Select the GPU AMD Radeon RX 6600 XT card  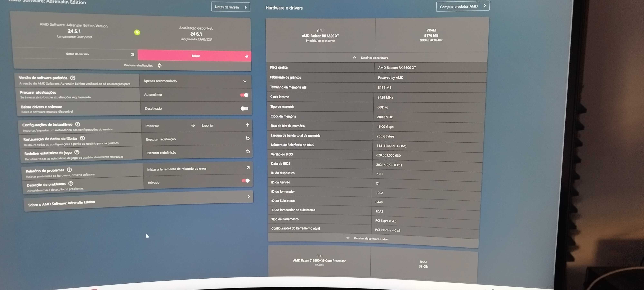coord(320,36)
